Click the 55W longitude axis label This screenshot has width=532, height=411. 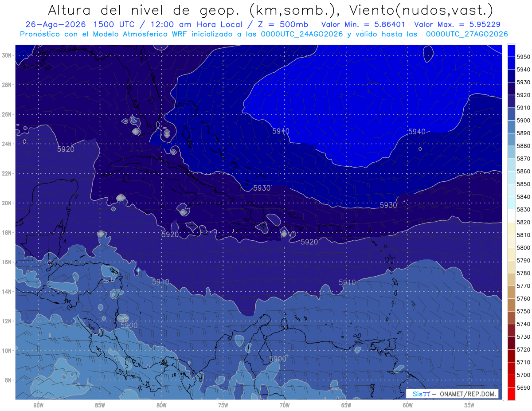click(x=469, y=405)
